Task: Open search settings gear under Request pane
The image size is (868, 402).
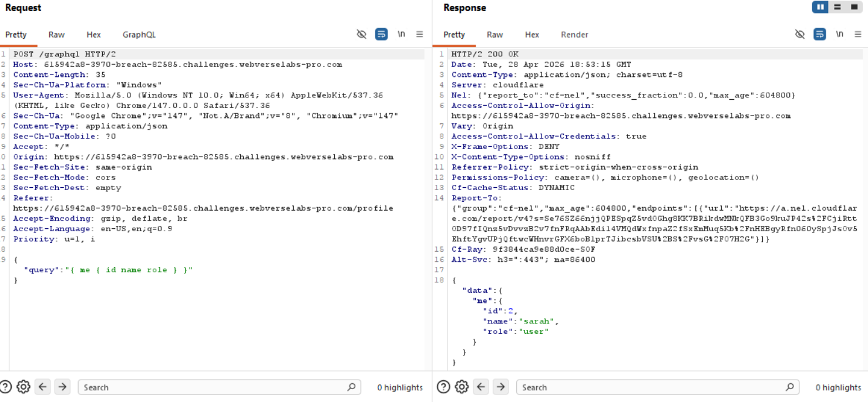Action: 23,387
